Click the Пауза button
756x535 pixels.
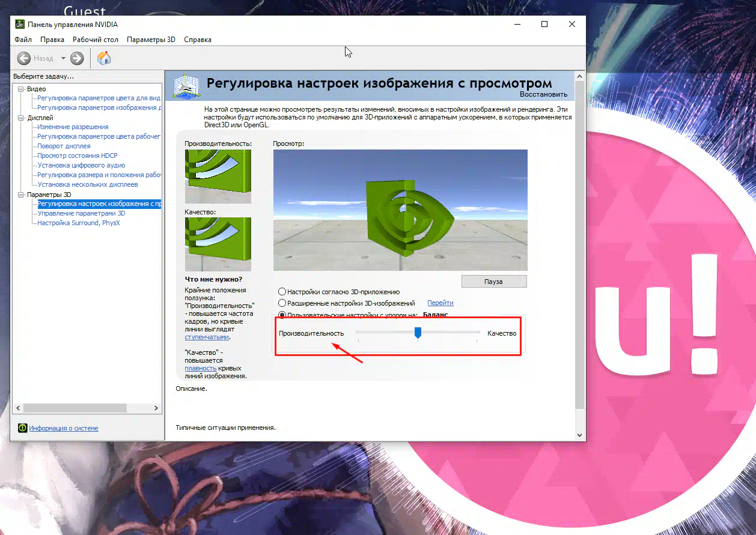tap(493, 281)
